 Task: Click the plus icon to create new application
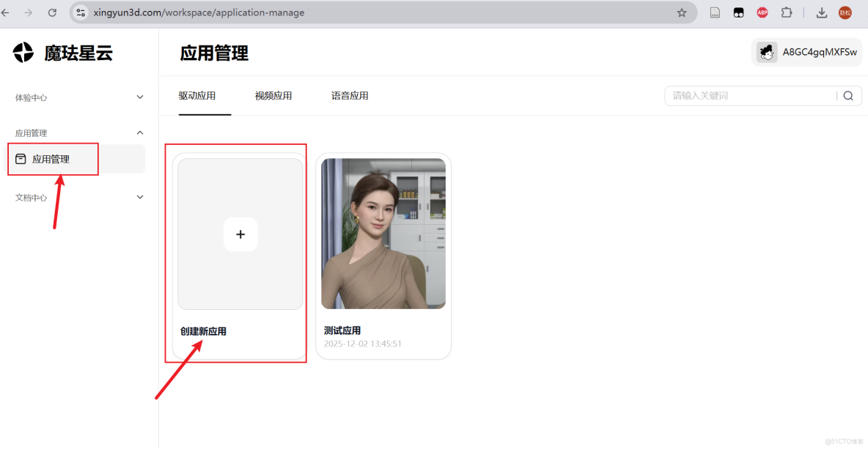click(x=240, y=234)
